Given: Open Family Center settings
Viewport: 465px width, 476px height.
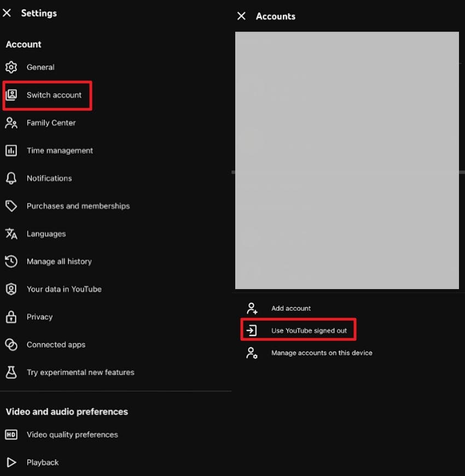Looking at the screenshot, I should click(11, 122).
